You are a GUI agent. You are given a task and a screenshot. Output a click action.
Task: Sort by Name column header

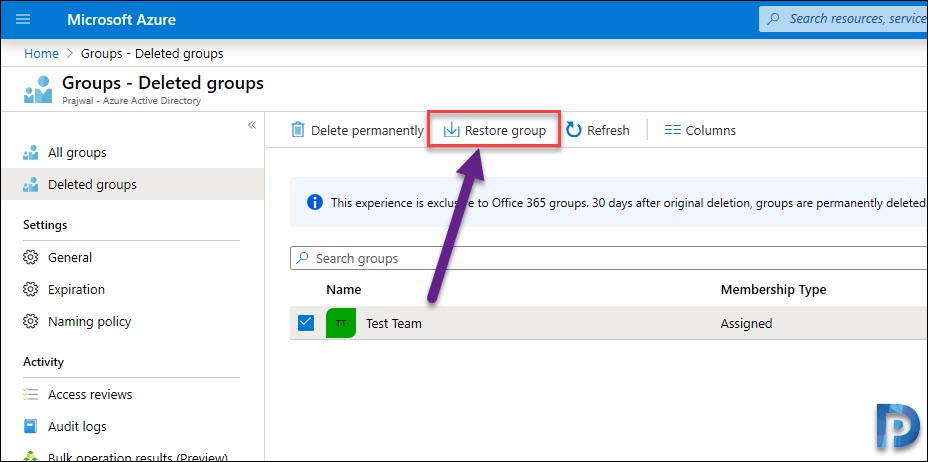[344, 290]
